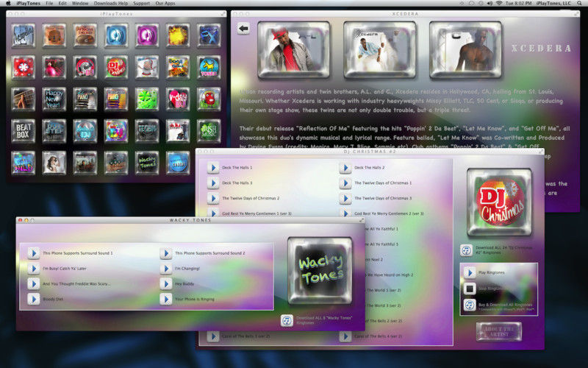The image size is (588, 368).
Task: Open the rainbow DJ pack icon
Action: (116, 131)
